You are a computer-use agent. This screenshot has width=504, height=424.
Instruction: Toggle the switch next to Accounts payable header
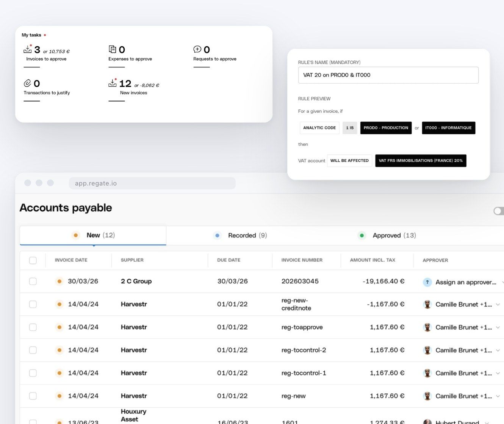pyautogui.click(x=499, y=211)
